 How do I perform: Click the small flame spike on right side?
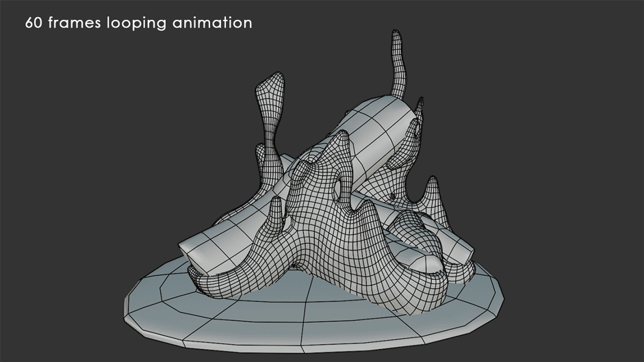433,195
